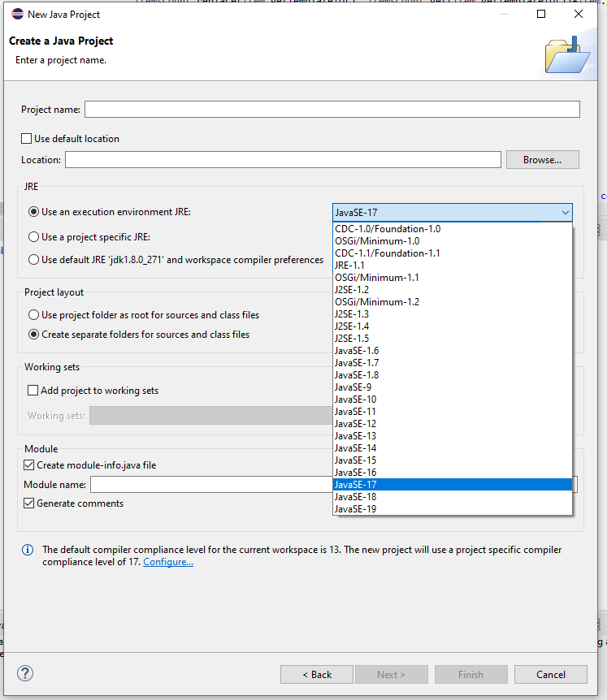Choose JavaSE-1.8 execution environment
This screenshot has height=700, width=607.
click(x=357, y=375)
